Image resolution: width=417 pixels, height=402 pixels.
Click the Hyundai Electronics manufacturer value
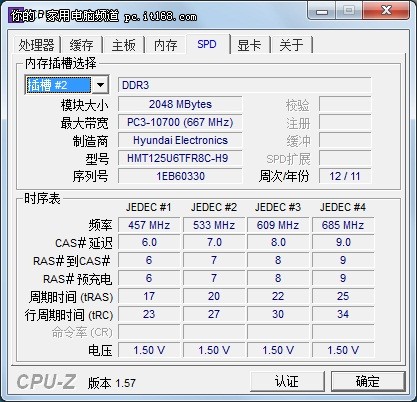180,140
